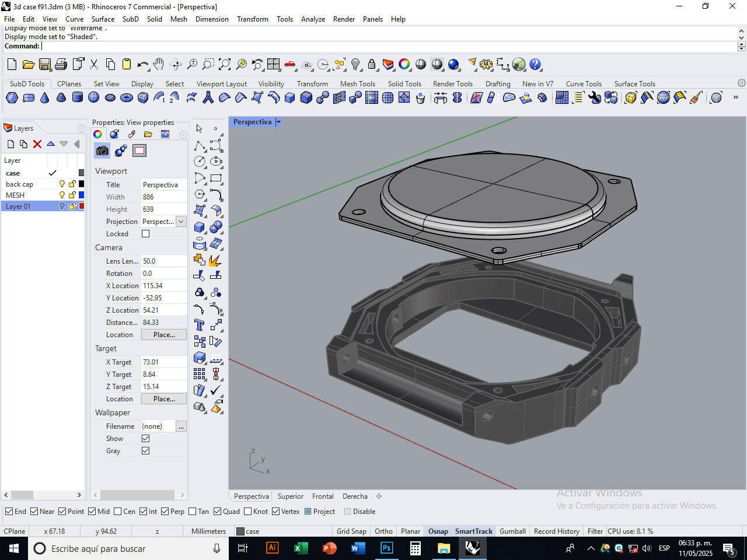Click the Open file folder icon in the main toolbar
Screen dimensions: 747x560
pos(28,64)
